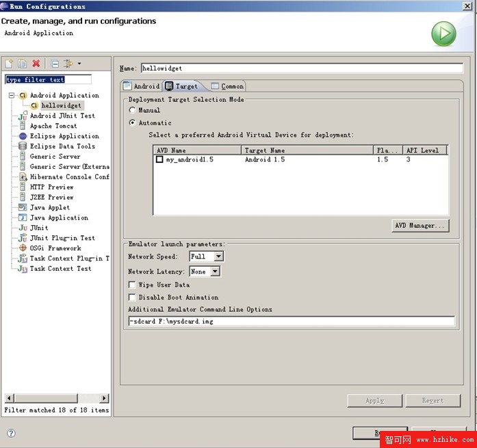
Task: Check the my_android1.5 AVD checkbox
Action: click(159, 159)
